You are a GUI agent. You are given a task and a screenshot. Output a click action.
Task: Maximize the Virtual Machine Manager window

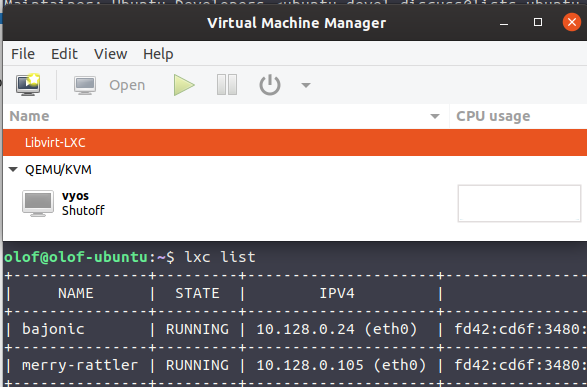(538, 22)
